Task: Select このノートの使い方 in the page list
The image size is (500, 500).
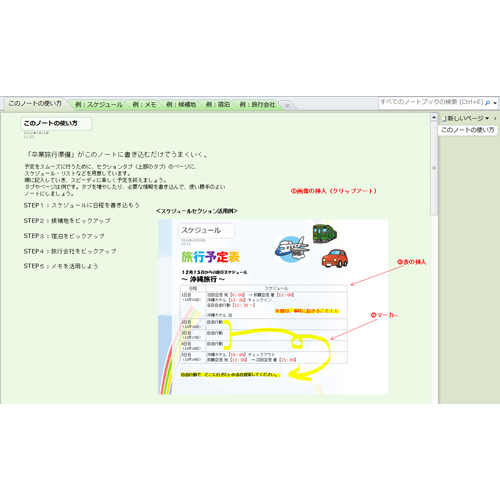Action: click(467, 130)
